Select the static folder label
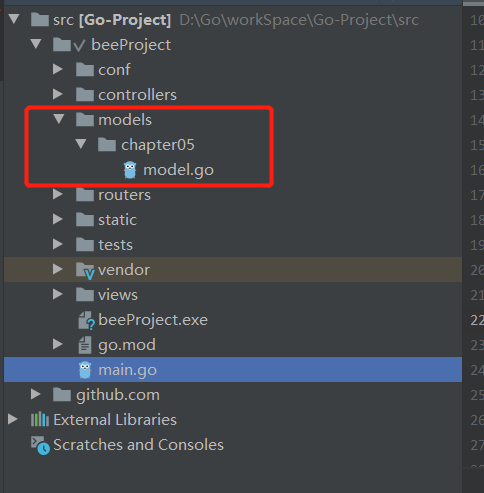 point(118,220)
